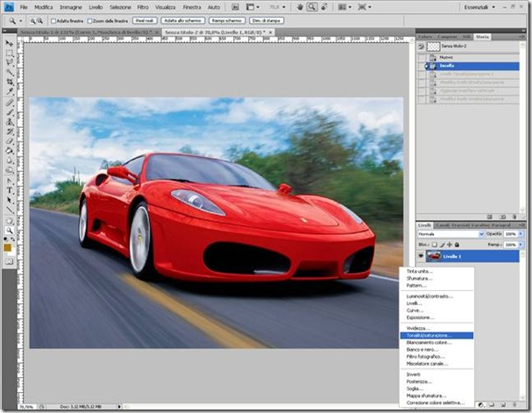Toggle the Adatta finestre checkbox
532x413 pixels.
point(53,21)
